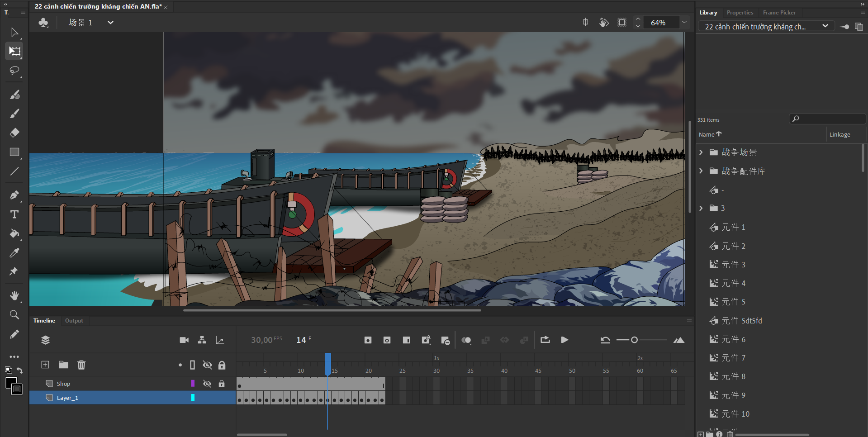The image size is (868, 437).
Task: Toggle outline mode for Layer_1
Action: [193, 398]
